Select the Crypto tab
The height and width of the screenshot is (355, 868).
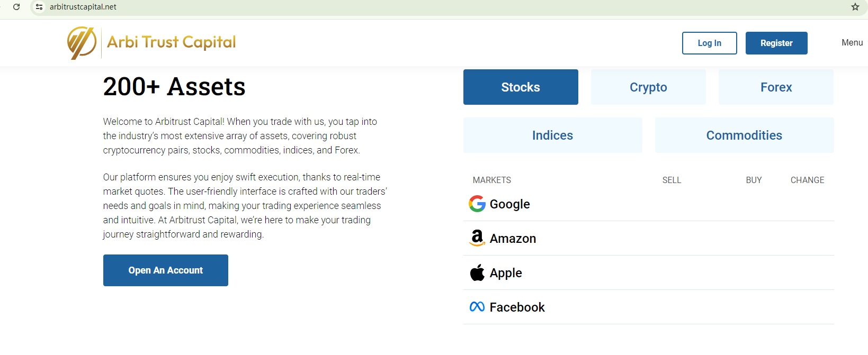coord(648,87)
